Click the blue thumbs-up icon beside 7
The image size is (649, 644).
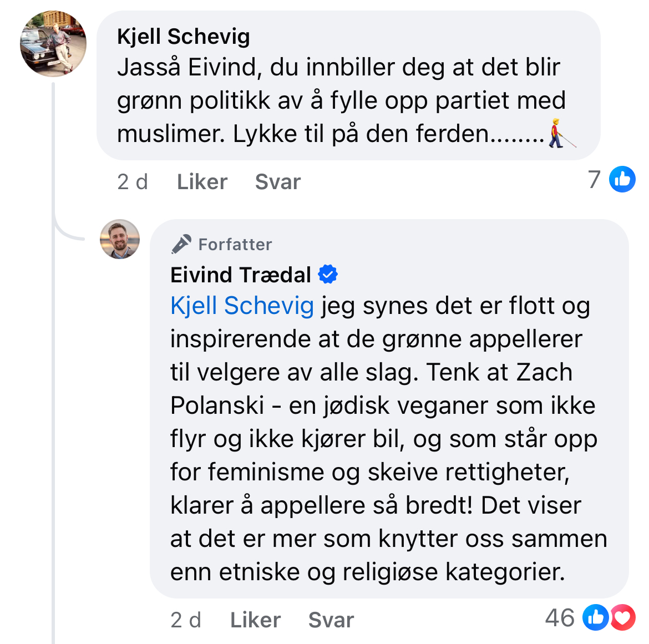[x=622, y=179]
